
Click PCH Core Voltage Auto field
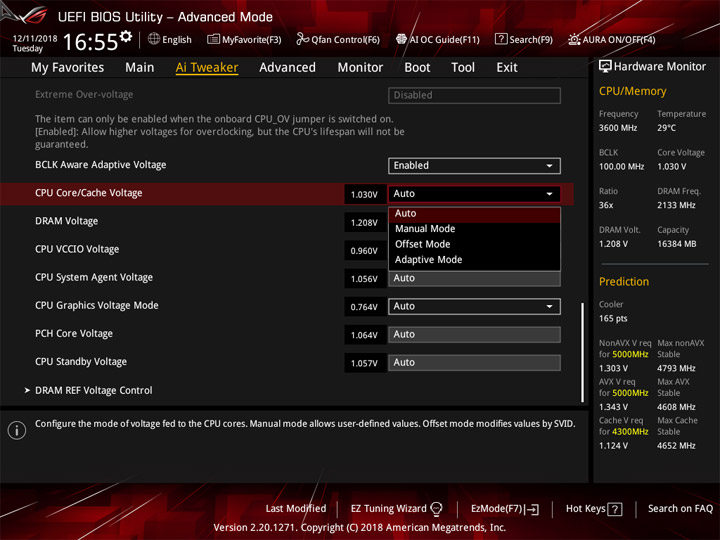tap(474, 335)
